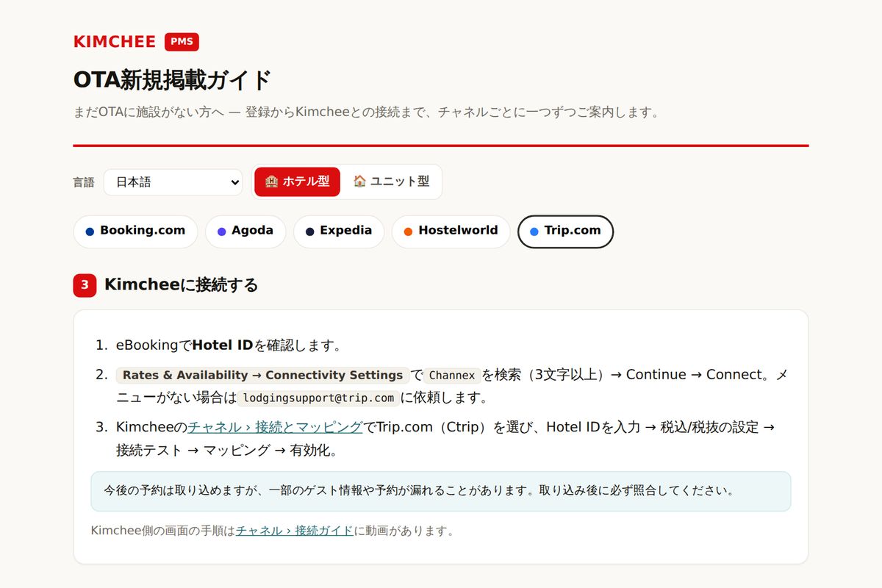Open the 言語 language dropdown
The image size is (882, 588).
(173, 182)
